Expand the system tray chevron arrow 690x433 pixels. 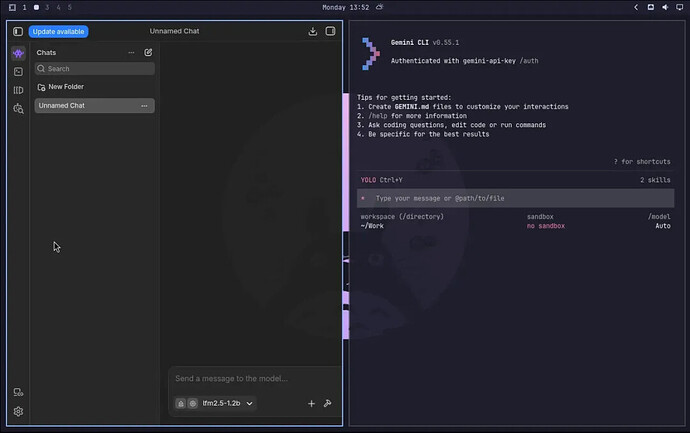click(636, 7)
